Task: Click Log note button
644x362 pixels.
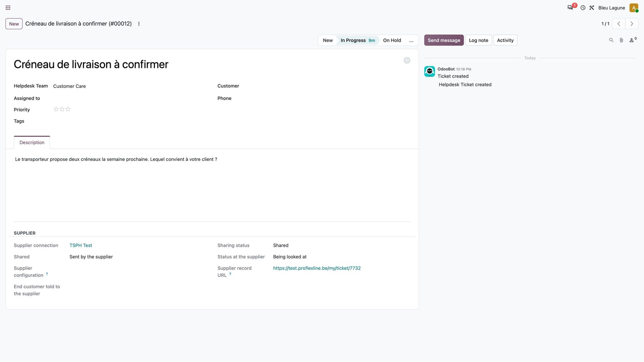Action: click(478, 40)
